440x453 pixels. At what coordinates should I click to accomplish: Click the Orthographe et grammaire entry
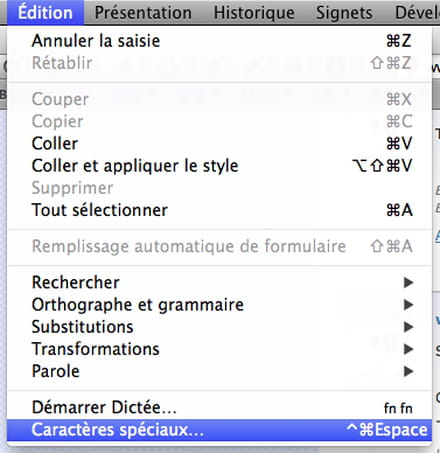[x=219, y=305]
